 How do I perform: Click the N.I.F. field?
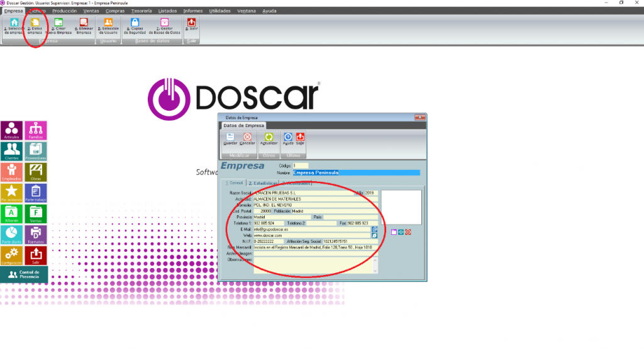[x=269, y=242]
